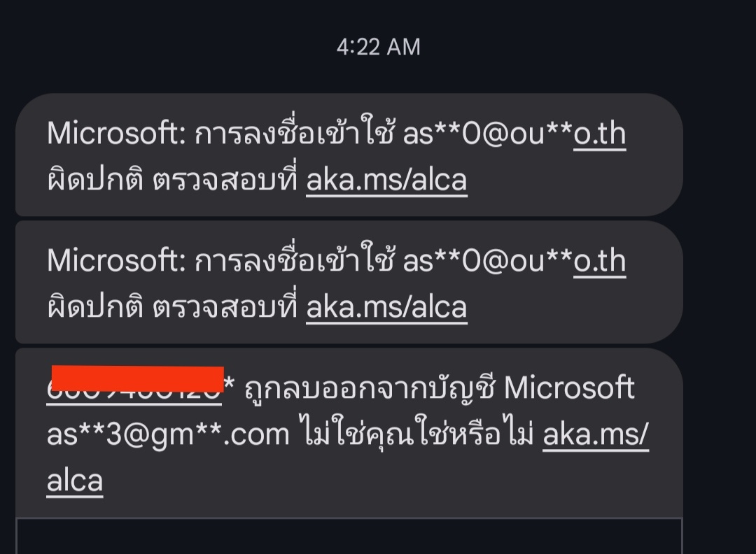756x554 pixels.
Task: Tap "ถูกลบออกจากบัญชี" text in third message
Action: click(x=370, y=388)
